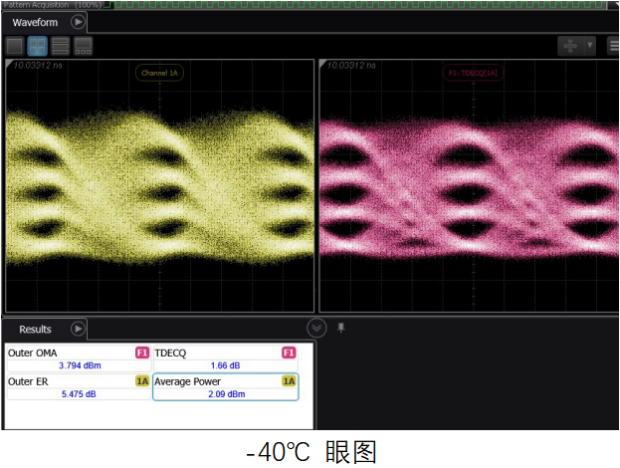620x468 pixels.
Task: Click the Pattern Acquisition progress bar
Action: 360,4
